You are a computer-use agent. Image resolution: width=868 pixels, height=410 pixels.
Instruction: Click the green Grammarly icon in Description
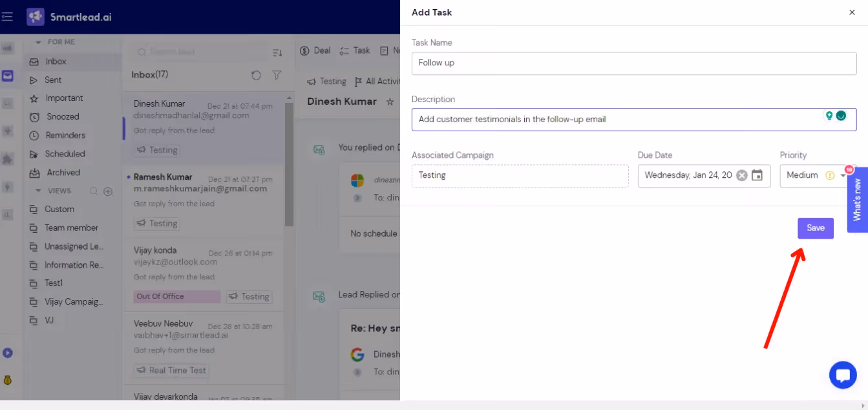tap(841, 116)
